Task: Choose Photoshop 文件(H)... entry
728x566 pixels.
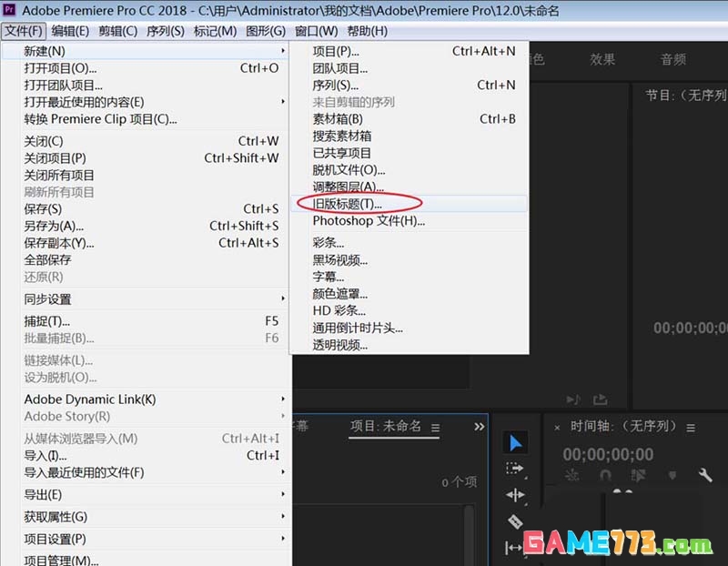Action: tap(409, 221)
